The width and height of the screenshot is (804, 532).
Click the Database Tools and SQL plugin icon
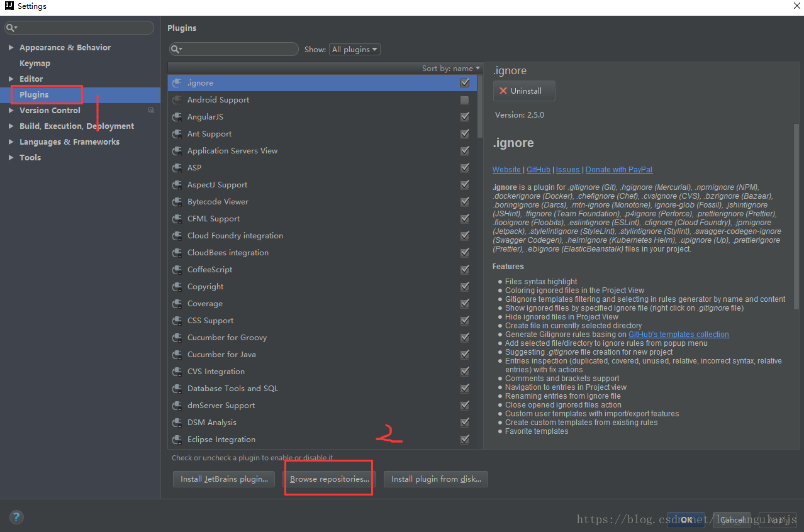177,389
